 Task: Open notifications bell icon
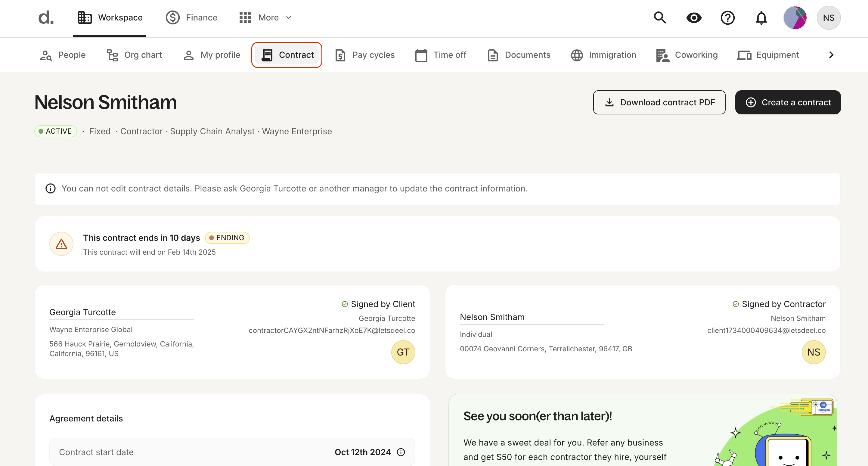click(761, 17)
